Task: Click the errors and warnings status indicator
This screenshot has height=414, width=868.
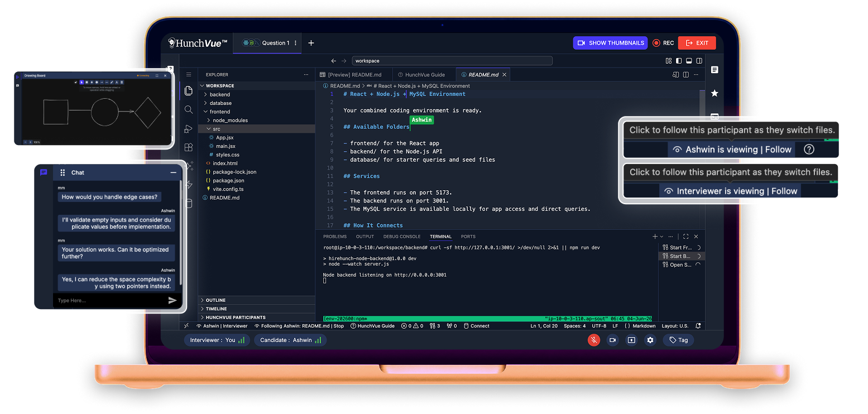Action: 412,326
